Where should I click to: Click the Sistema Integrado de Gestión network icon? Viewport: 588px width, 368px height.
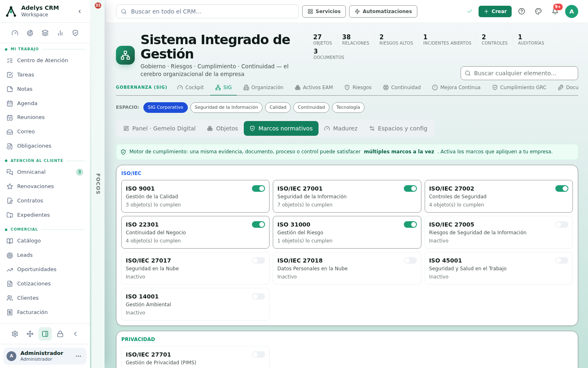coord(125,55)
